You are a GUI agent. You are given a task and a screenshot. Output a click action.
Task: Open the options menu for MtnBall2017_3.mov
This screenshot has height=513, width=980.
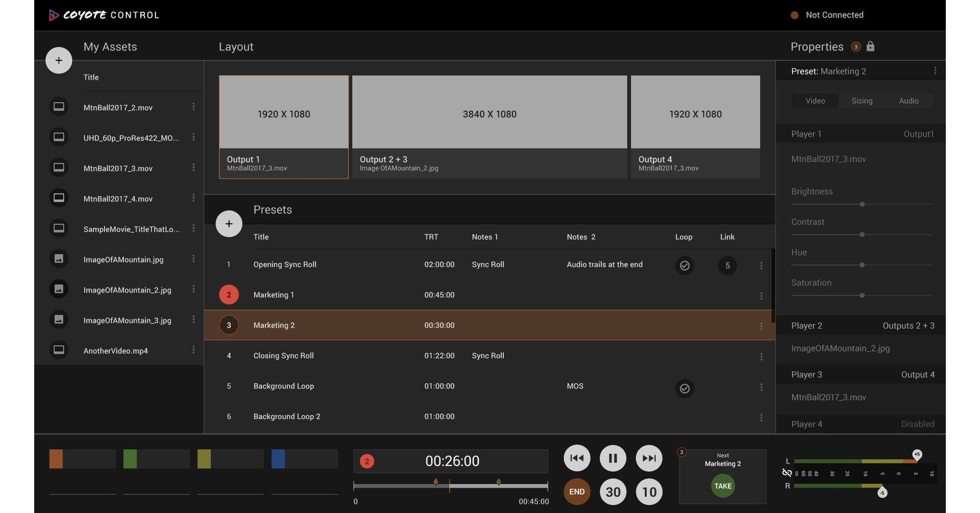[193, 167]
